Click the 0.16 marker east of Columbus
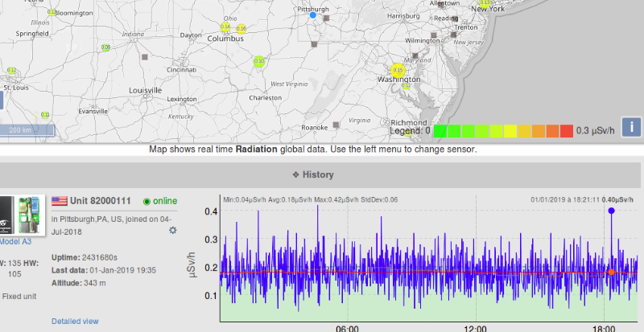The image size is (644, 332). (241, 29)
